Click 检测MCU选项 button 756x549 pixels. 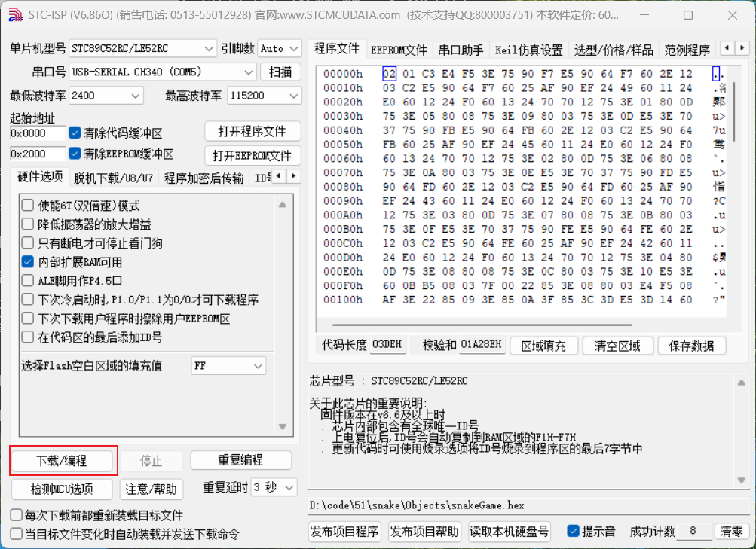(x=63, y=490)
